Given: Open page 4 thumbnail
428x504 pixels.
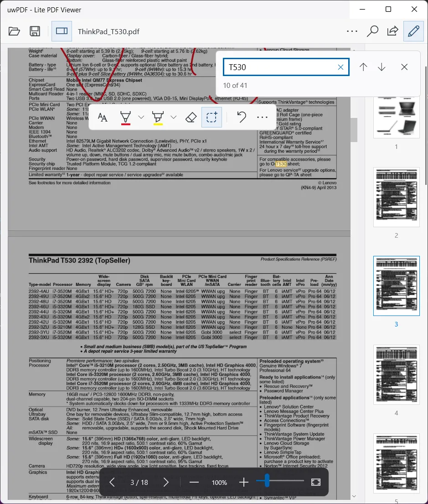Looking at the screenshot, I should (x=397, y=374).
